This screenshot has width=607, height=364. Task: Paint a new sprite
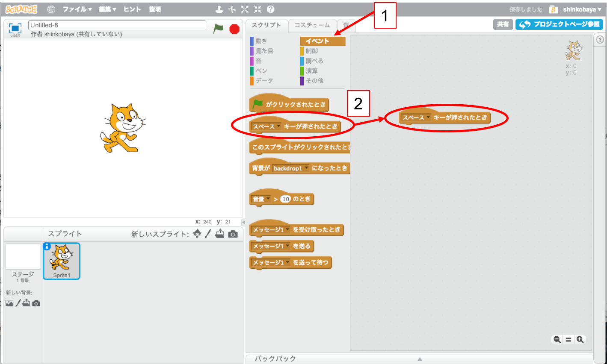click(208, 234)
